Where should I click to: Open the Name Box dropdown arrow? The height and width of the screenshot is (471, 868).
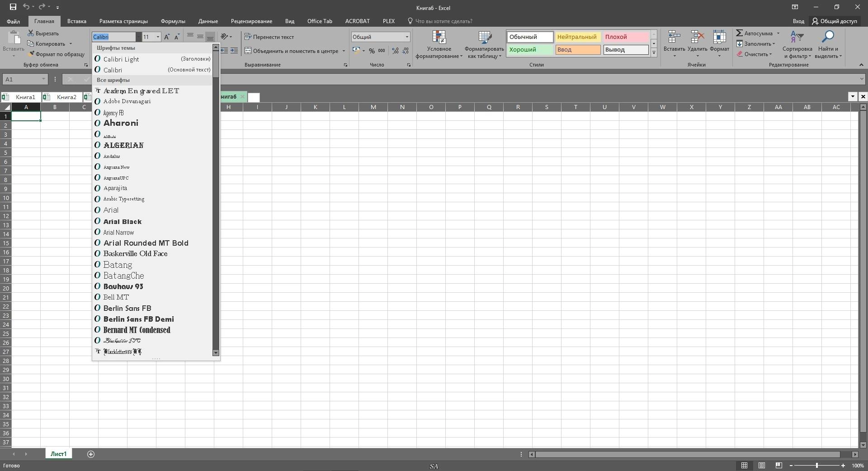coord(43,79)
